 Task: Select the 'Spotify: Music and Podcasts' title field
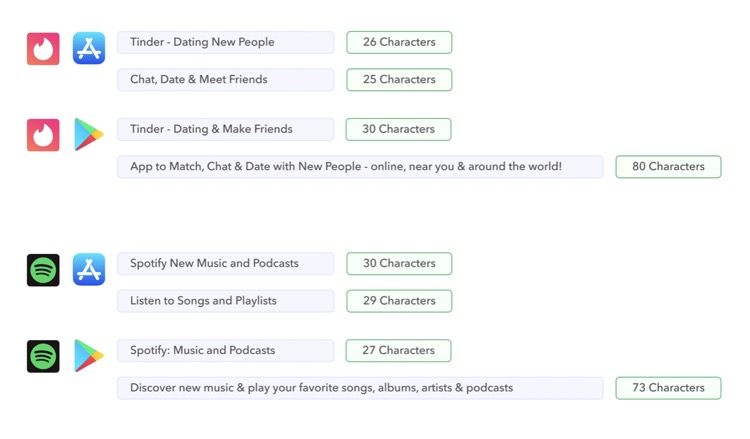point(226,350)
